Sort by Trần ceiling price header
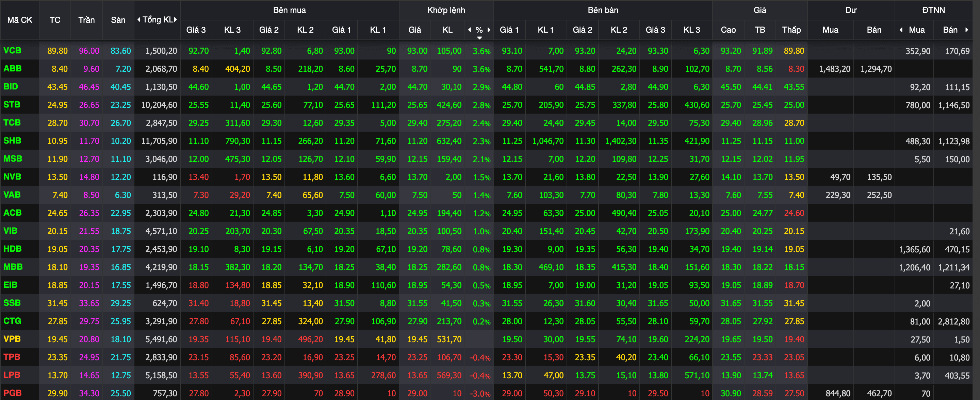The height and width of the screenshot is (400, 980). [86, 20]
